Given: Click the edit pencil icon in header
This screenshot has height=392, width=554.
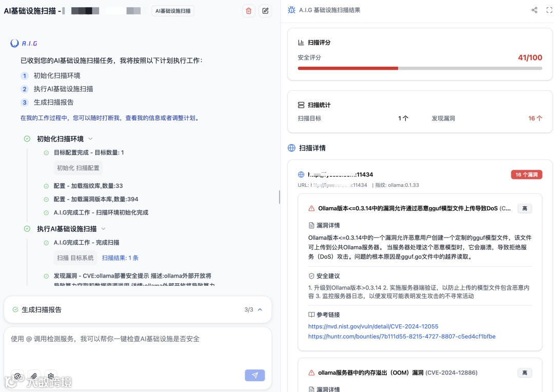Looking at the screenshot, I should point(265,11).
